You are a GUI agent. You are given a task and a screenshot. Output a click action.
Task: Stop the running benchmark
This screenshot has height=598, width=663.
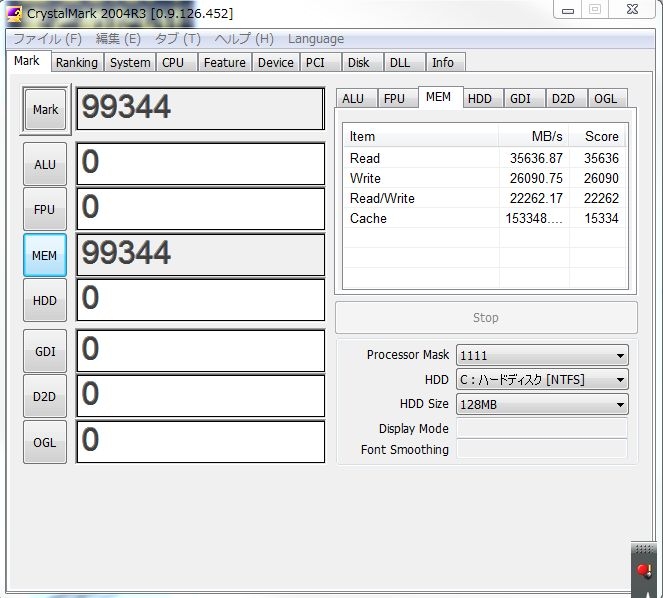point(485,318)
